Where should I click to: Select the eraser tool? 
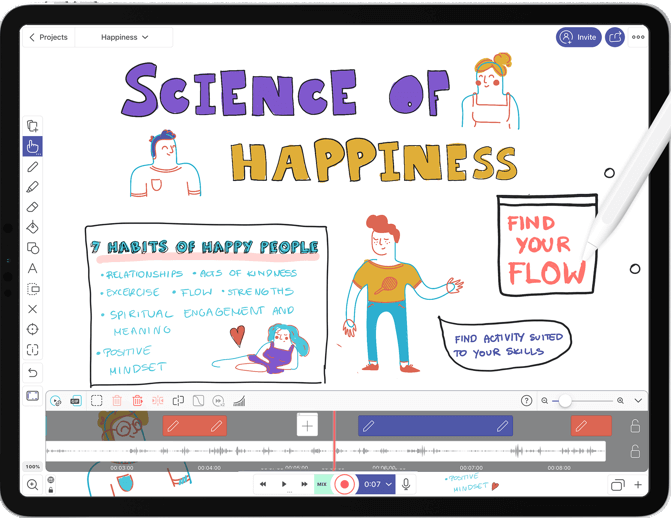point(33,207)
